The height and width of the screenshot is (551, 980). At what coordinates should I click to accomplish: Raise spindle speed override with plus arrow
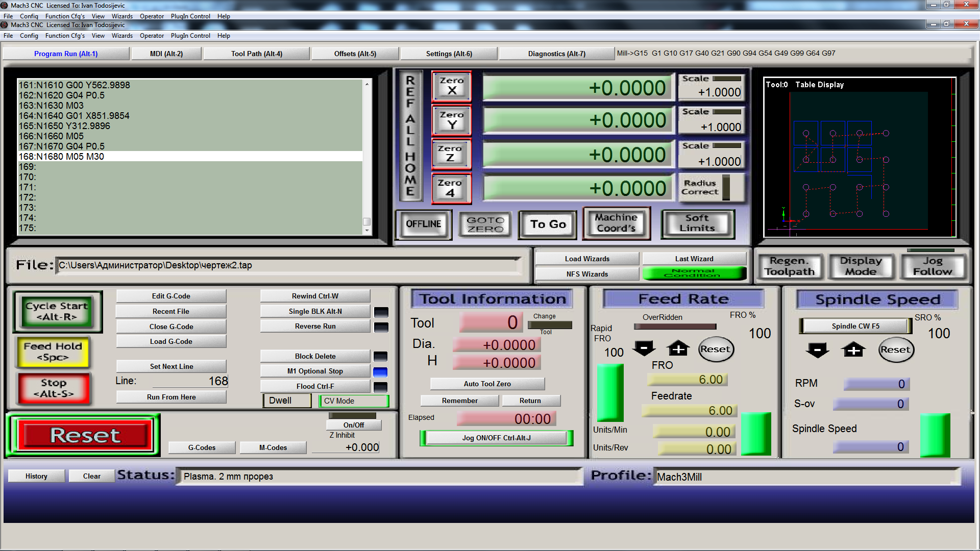853,350
